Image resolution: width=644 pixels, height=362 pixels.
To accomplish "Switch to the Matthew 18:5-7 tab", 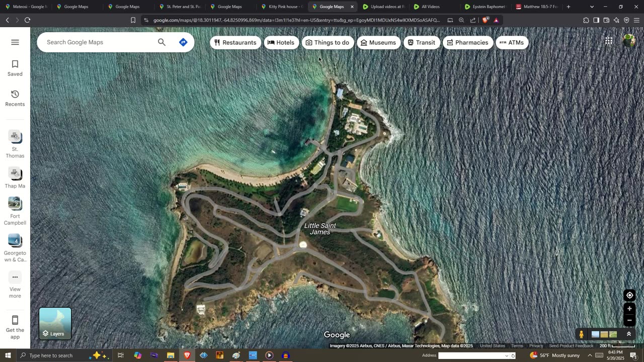I will [x=536, y=7].
